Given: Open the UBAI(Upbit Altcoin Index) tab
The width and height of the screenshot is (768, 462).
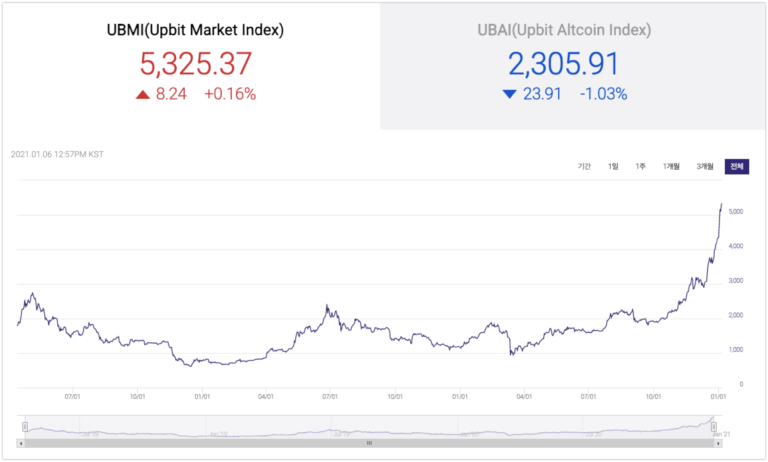Looking at the screenshot, I should point(573,66).
